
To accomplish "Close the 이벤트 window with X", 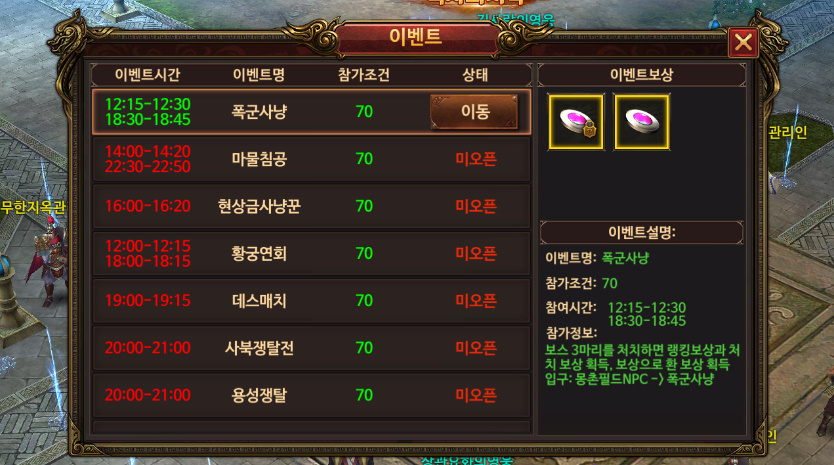I will [743, 42].
